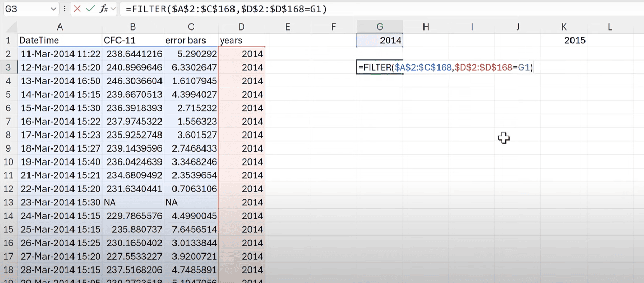Select the error value 5.290292
The height and width of the screenshot is (283, 644).
(x=191, y=54)
